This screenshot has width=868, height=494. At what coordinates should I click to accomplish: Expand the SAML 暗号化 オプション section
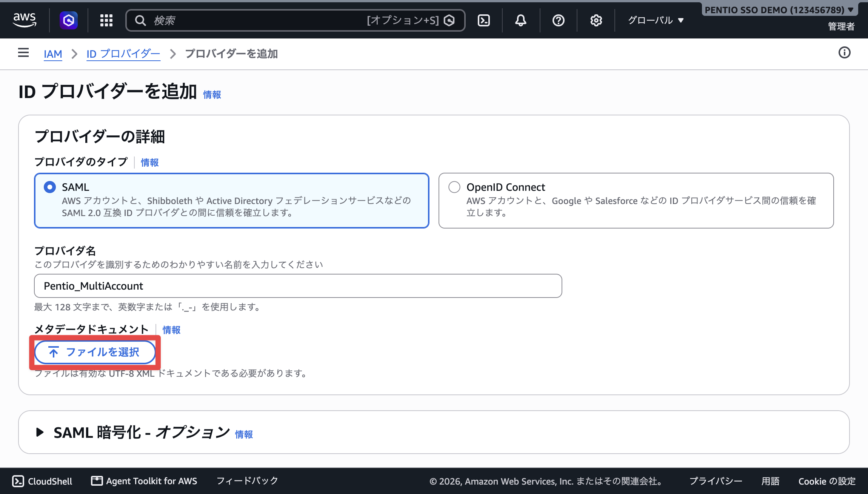point(40,432)
